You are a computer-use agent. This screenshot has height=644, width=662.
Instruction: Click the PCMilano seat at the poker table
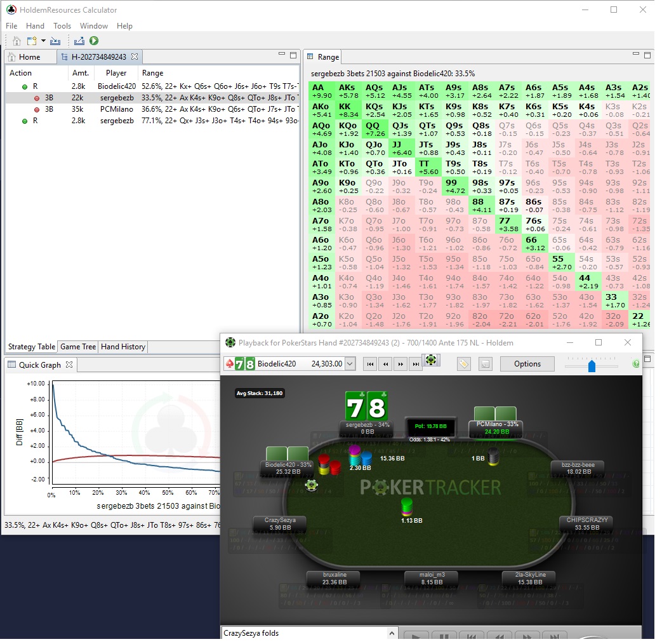[x=497, y=427]
